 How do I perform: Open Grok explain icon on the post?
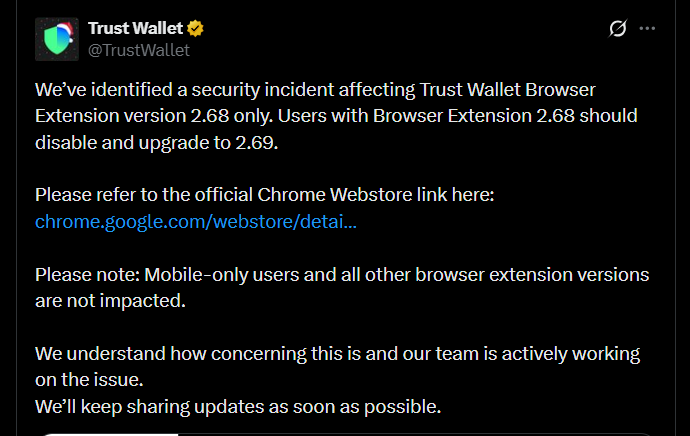(617, 29)
